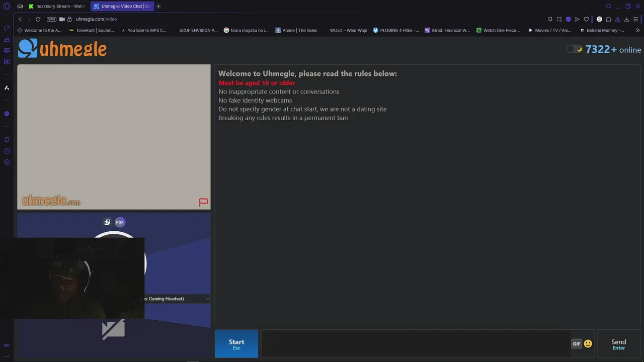Open the Movies / TV / Ani bookmark
644x362 pixels.
click(549, 30)
